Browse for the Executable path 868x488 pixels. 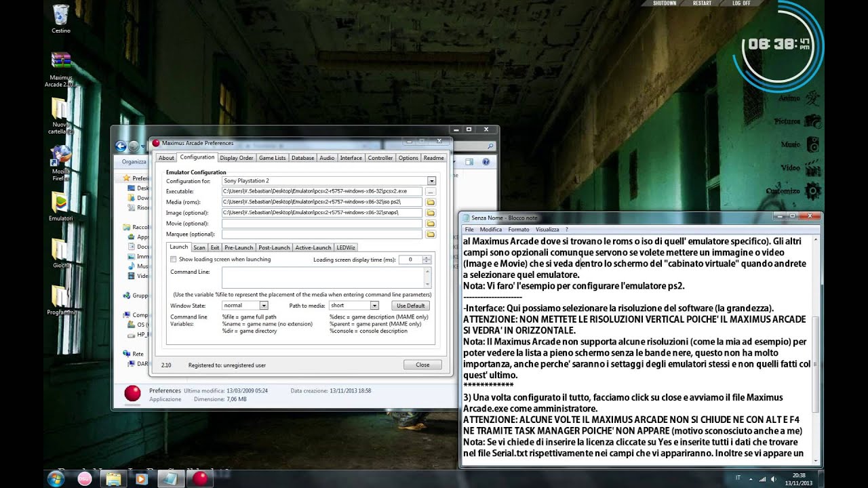point(430,192)
